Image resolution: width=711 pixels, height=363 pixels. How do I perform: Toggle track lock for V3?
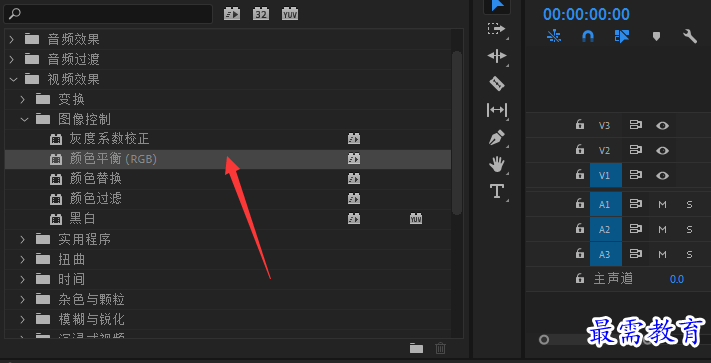(580, 125)
